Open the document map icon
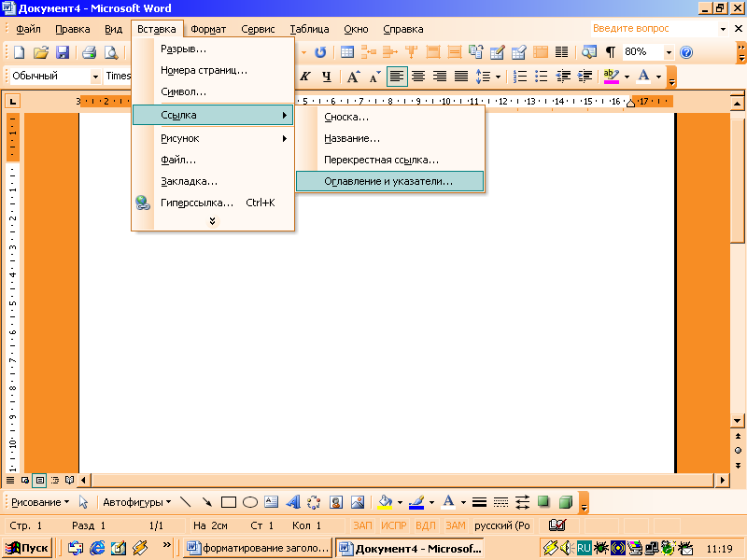 click(x=589, y=52)
